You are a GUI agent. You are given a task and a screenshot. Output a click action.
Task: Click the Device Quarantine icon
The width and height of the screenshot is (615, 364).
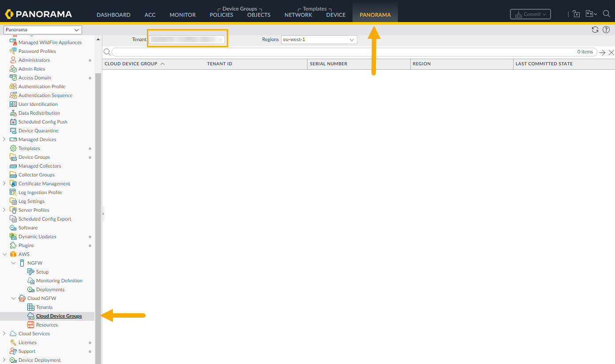point(13,131)
